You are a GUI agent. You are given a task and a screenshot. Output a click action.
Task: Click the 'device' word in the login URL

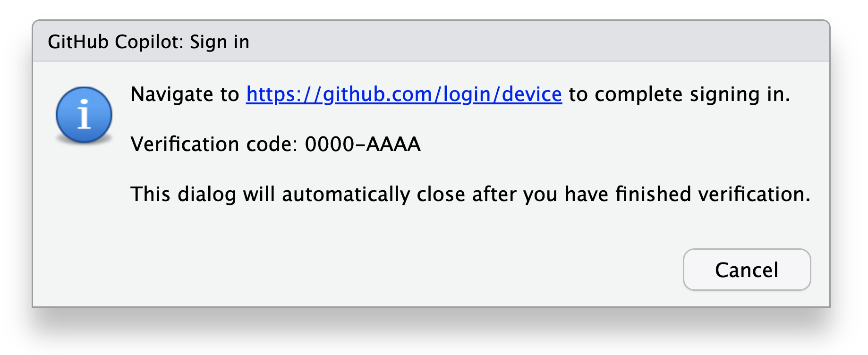coord(531,94)
